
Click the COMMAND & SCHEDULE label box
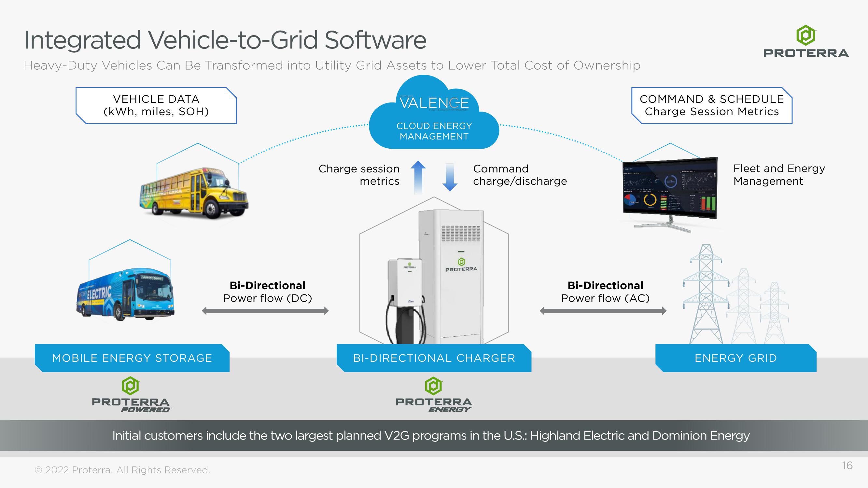tap(712, 105)
